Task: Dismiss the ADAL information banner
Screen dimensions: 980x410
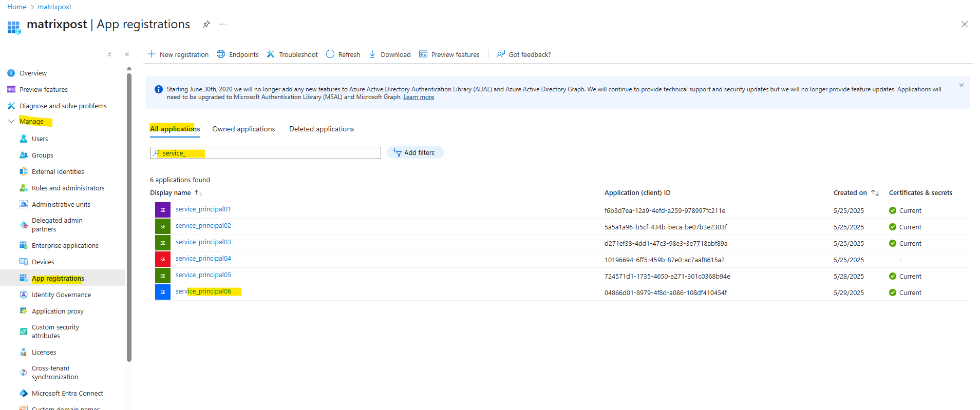Action: pyautogui.click(x=962, y=85)
